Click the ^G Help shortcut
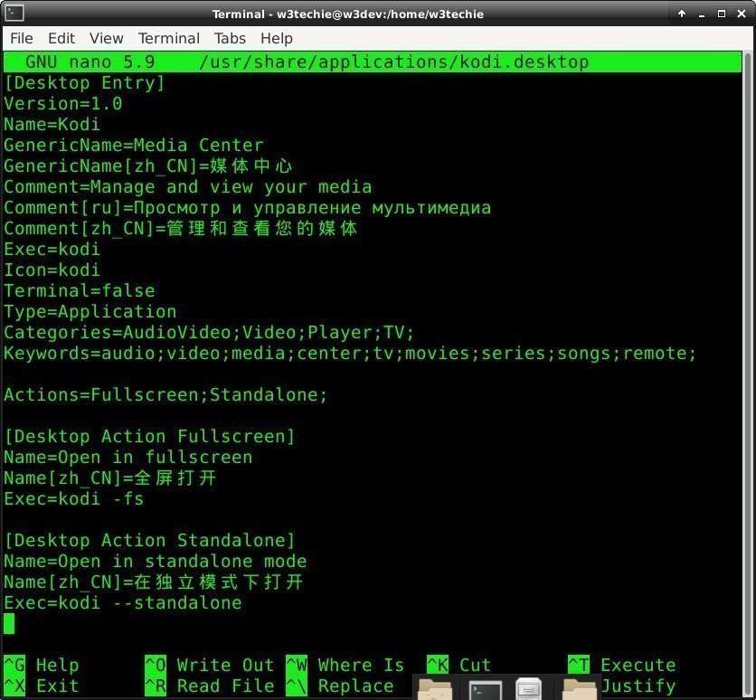Screen dimensions: 756x700 41,665
